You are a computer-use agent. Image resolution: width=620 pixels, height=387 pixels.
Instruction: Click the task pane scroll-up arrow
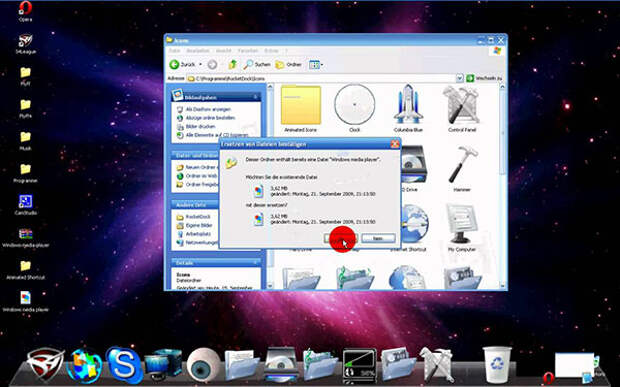coord(270,87)
